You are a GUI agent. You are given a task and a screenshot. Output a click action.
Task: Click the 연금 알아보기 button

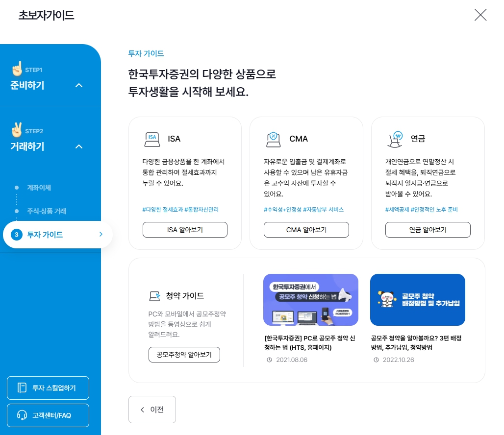pyautogui.click(x=428, y=230)
